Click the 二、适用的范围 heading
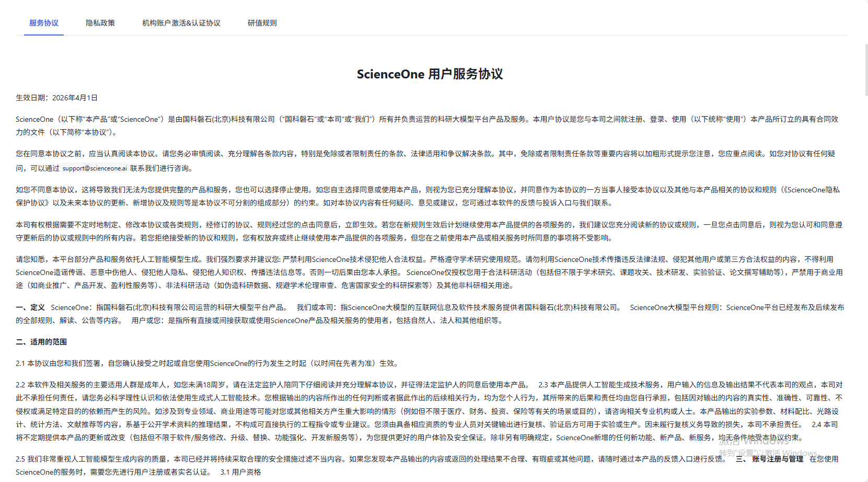Viewport: 868px width, 482px height. click(41, 342)
